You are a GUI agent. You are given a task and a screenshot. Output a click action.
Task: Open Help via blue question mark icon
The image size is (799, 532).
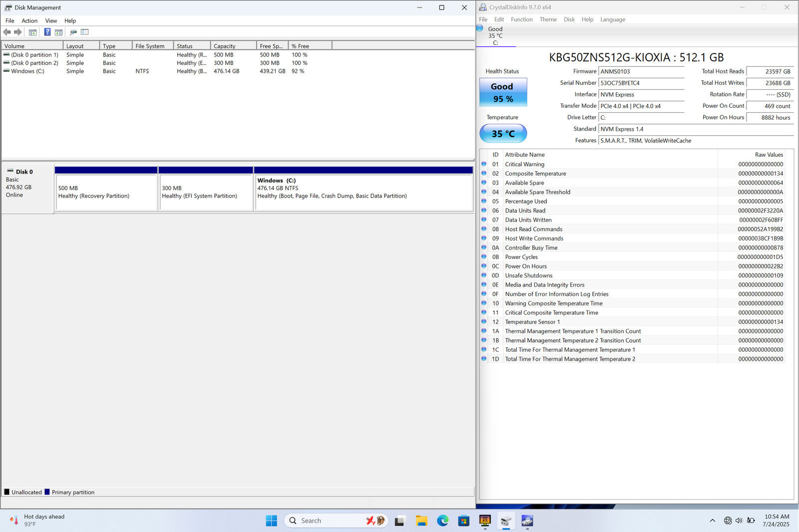47,32
